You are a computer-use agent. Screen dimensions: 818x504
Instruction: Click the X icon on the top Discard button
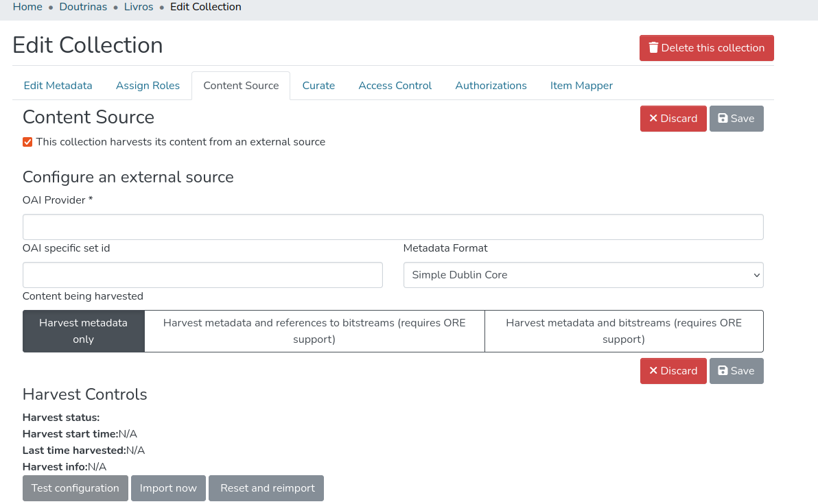pyautogui.click(x=653, y=119)
